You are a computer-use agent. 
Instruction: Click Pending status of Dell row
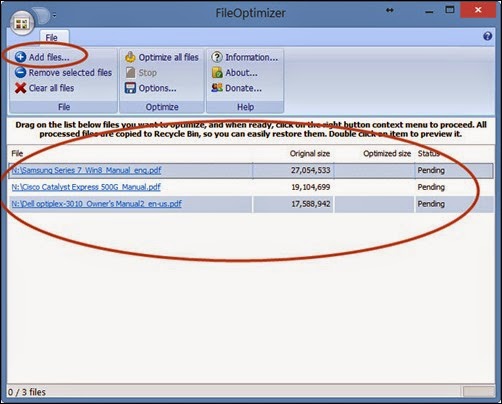431,204
